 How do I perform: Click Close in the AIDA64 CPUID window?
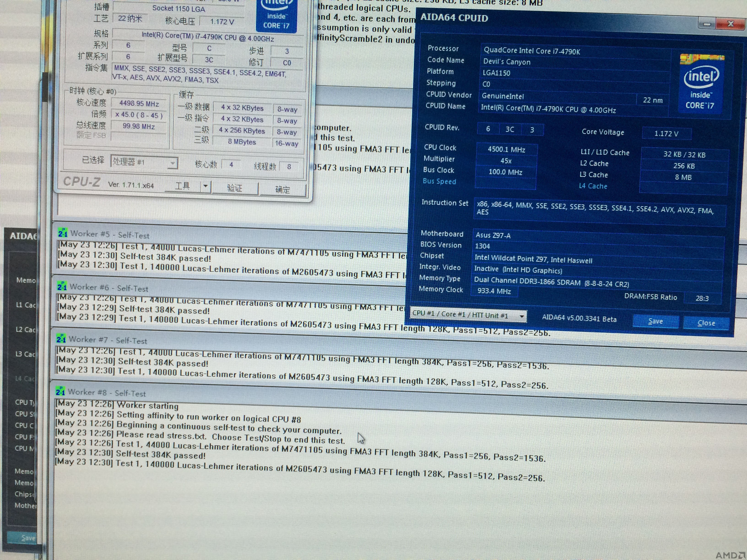tap(706, 323)
